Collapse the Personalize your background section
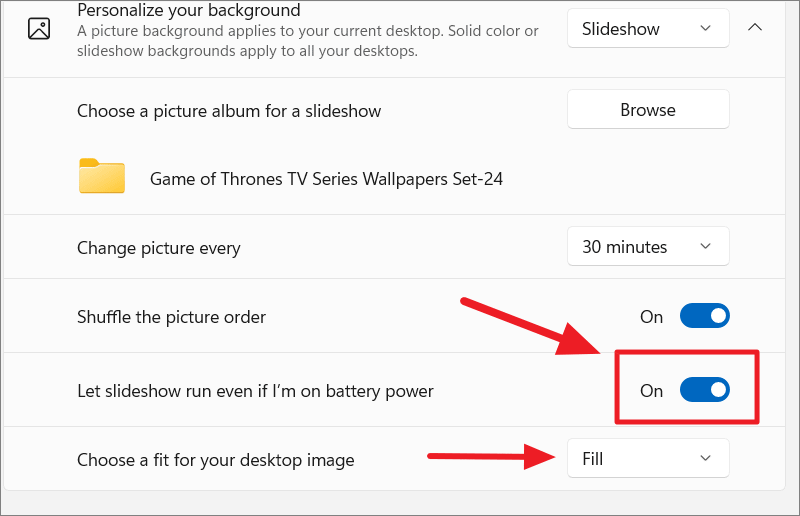This screenshot has width=800, height=516. [755, 28]
